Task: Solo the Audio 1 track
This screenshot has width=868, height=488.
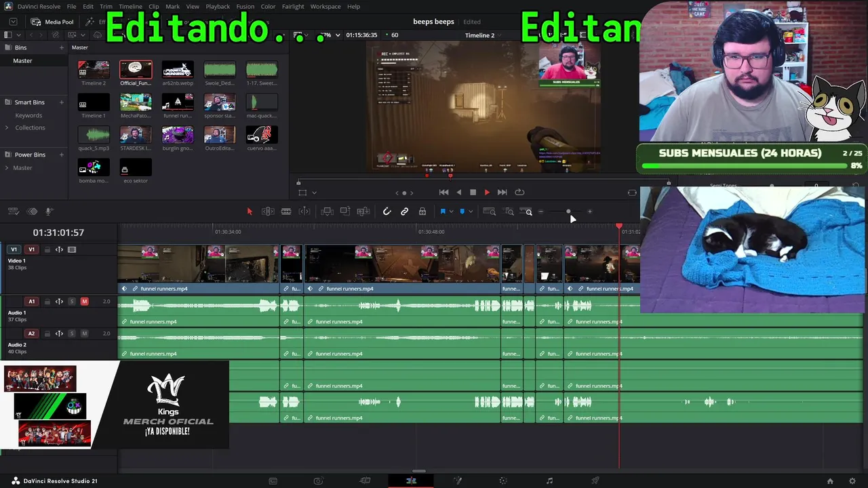Action: pos(72,301)
